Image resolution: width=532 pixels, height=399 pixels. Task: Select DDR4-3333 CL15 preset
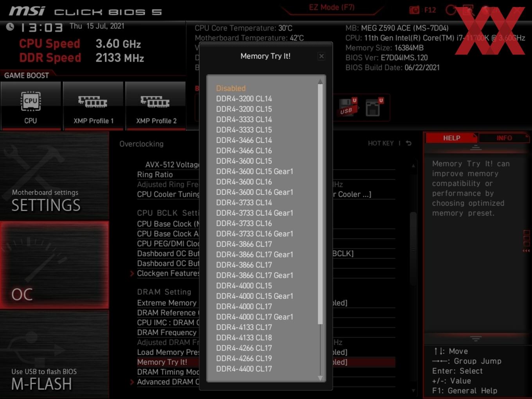coord(244,130)
